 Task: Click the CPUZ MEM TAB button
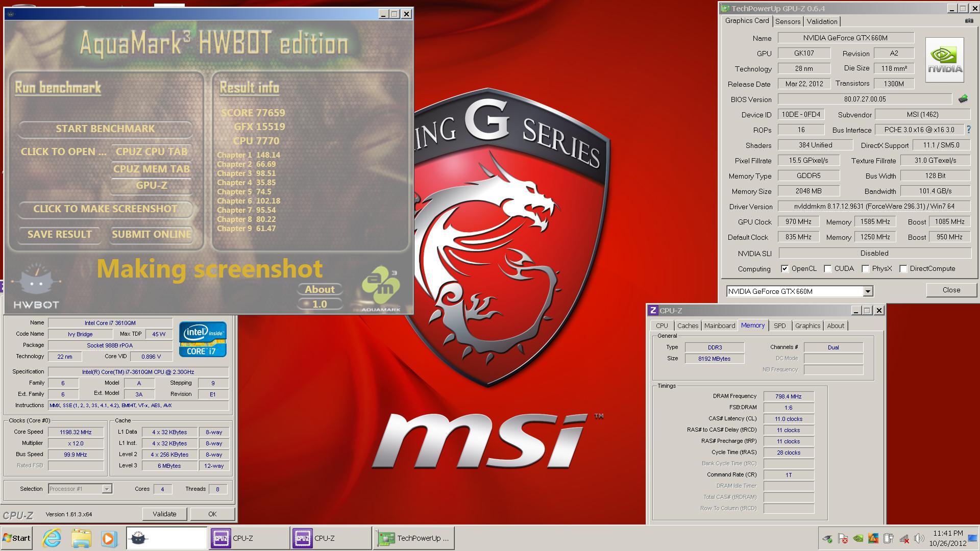click(152, 169)
